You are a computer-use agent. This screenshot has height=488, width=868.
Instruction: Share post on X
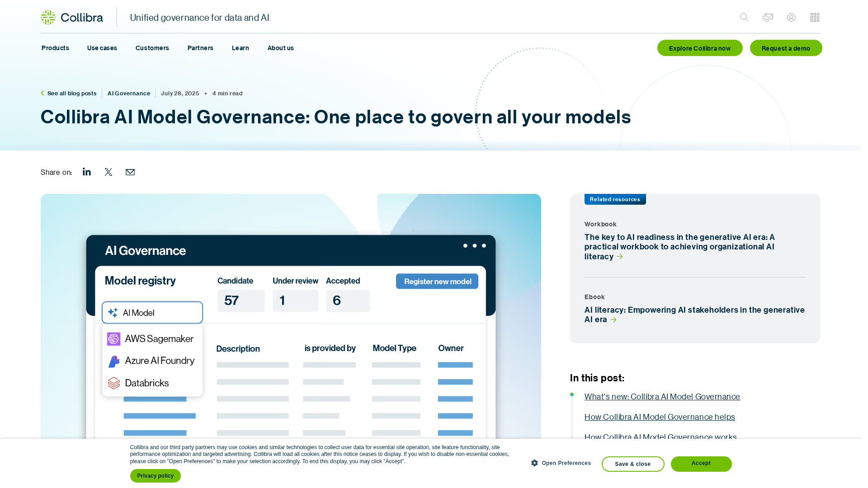pyautogui.click(x=108, y=172)
